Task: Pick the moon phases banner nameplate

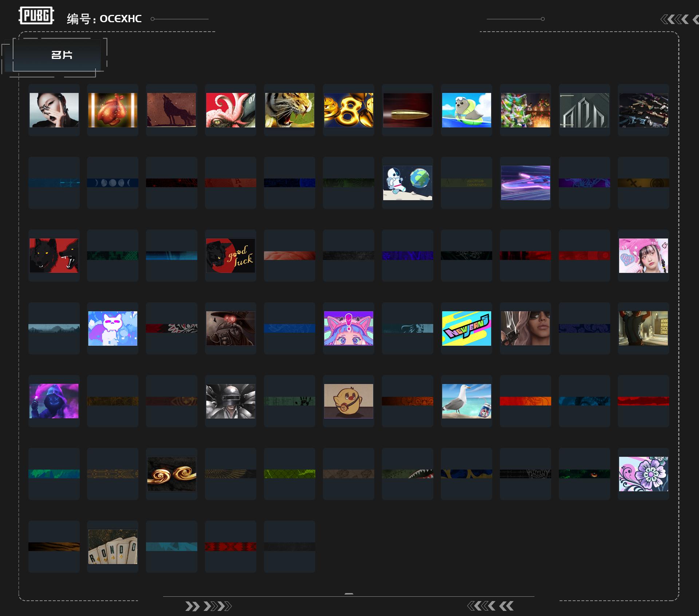Action: point(112,183)
